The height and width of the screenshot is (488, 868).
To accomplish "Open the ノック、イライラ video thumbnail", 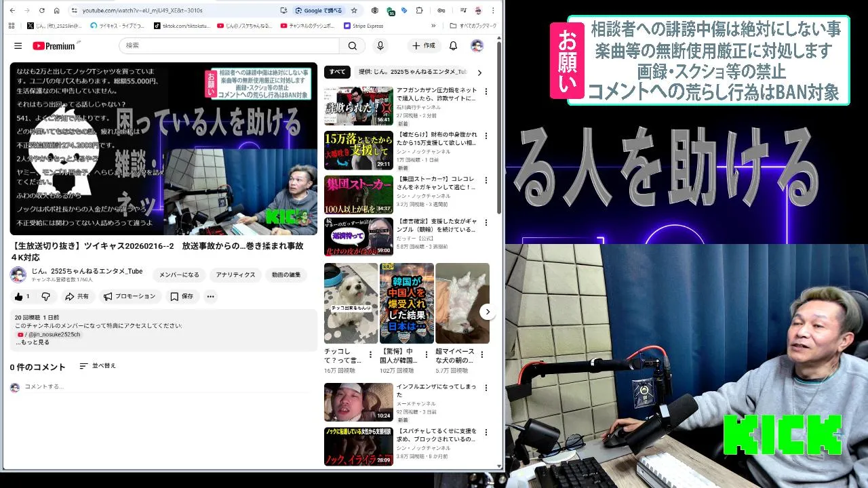I will pyautogui.click(x=358, y=446).
